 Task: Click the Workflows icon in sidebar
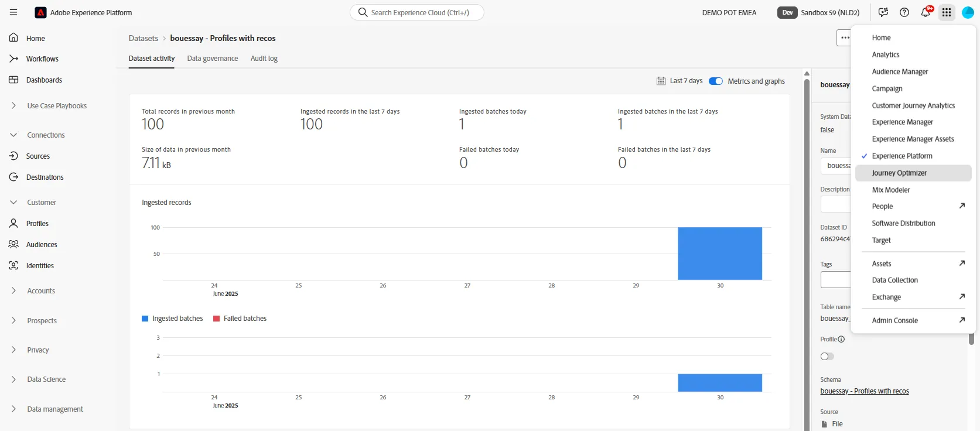pyautogui.click(x=13, y=59)
